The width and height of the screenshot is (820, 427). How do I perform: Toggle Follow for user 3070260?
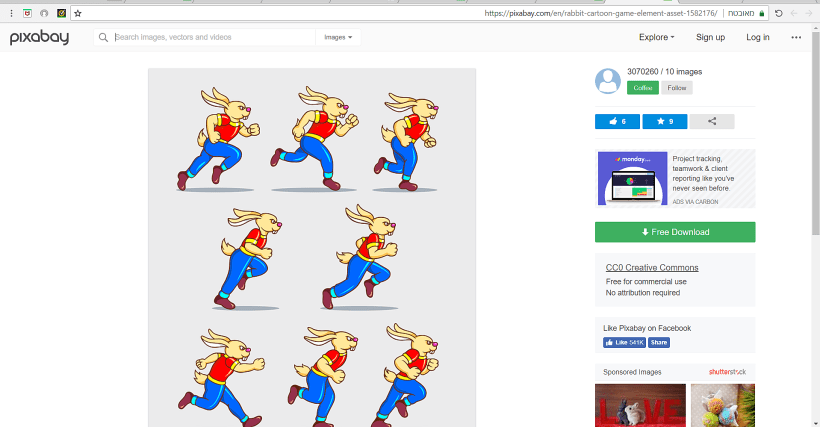677,88
